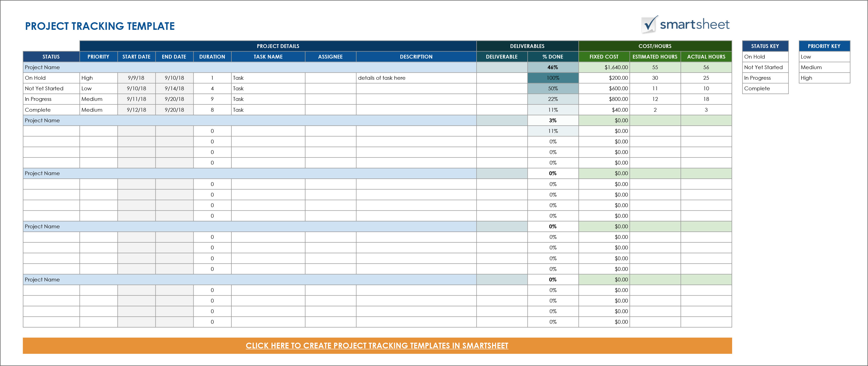Click the 9/9/18 start date cell
Image resolution: width=868 pixels, height=366 pixels.
click(136, 78)
